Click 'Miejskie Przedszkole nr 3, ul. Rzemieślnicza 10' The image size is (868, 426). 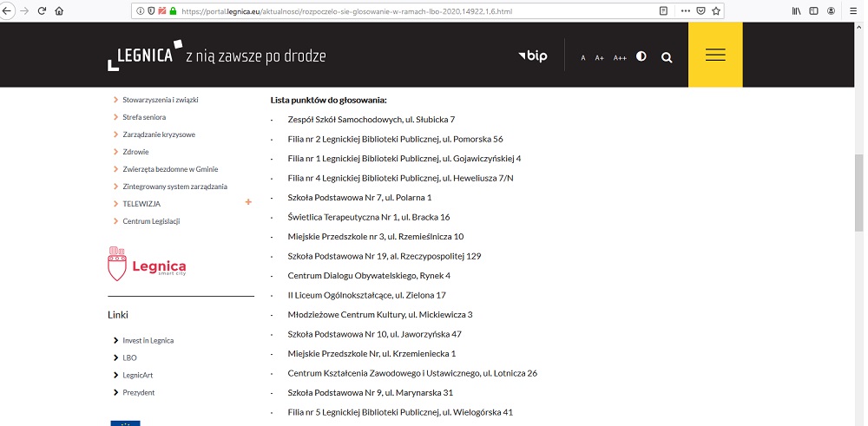click(375, 237)
